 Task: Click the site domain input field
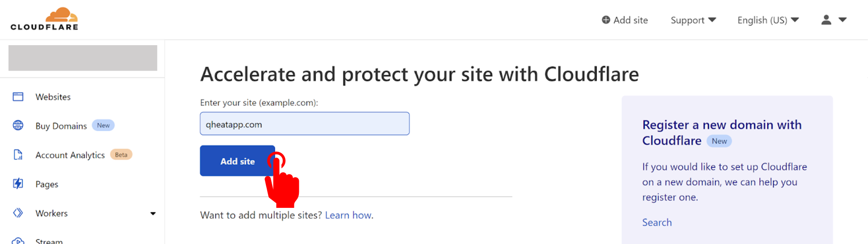(x=305, y=124)
